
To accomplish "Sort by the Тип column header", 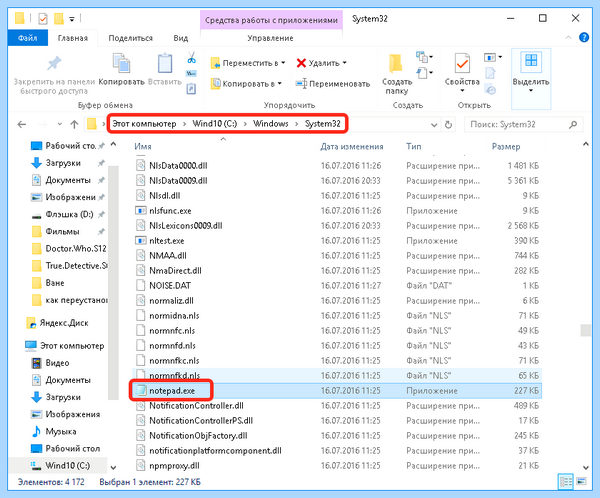I will [414, 146].
